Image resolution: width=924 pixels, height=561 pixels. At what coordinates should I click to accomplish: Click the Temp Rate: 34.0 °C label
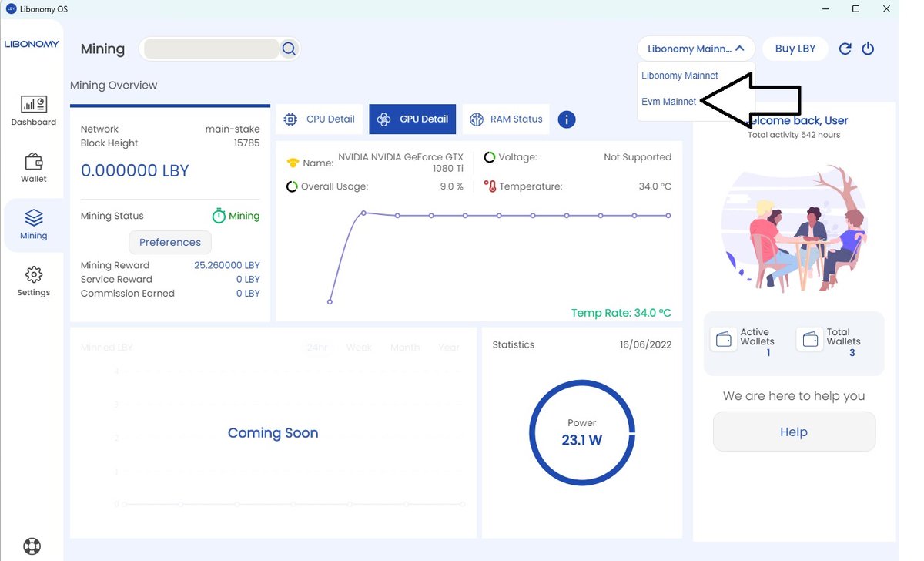(x=621, y=313)
